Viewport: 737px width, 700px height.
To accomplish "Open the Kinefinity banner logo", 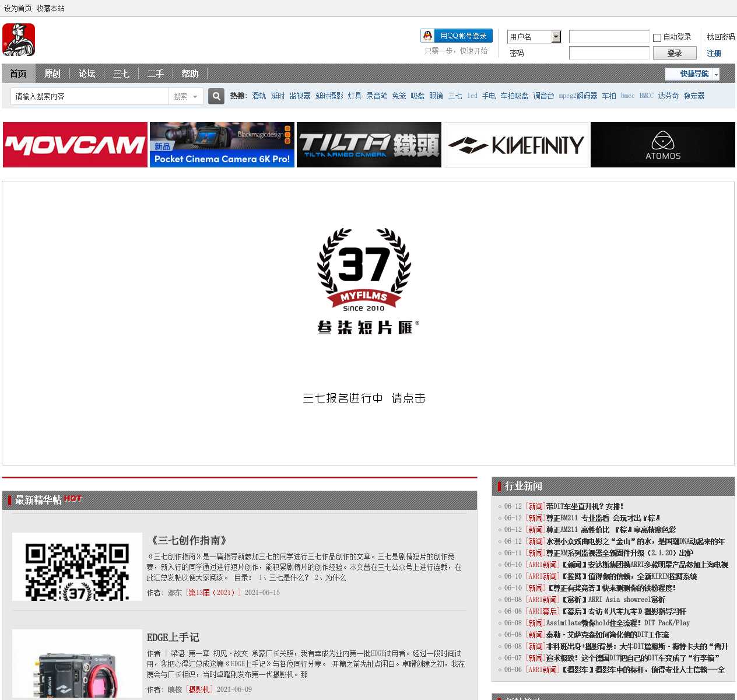I will click(516, 145).
